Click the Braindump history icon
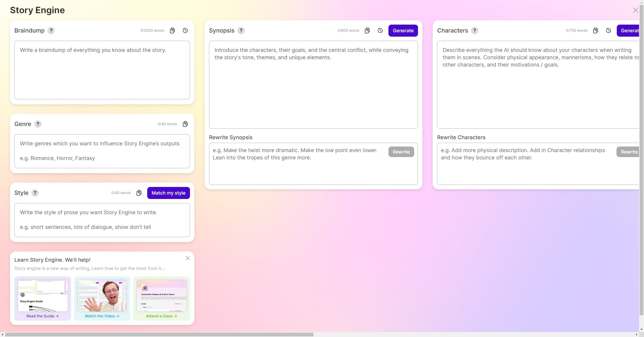Viewport: 644px width, 337px height. pos(185,30)
